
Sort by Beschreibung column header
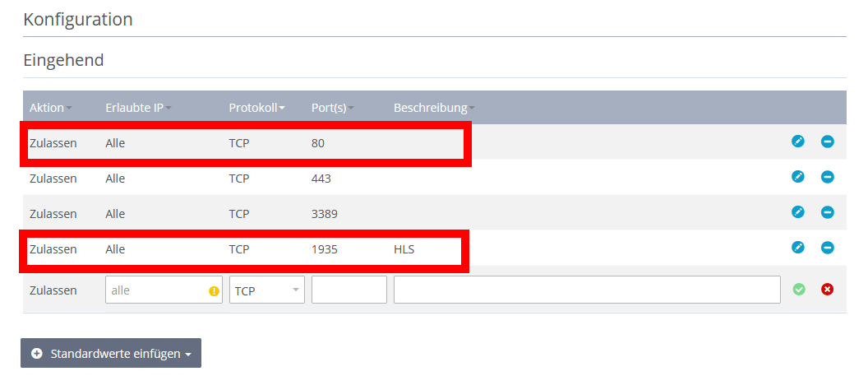click(434, 108)
